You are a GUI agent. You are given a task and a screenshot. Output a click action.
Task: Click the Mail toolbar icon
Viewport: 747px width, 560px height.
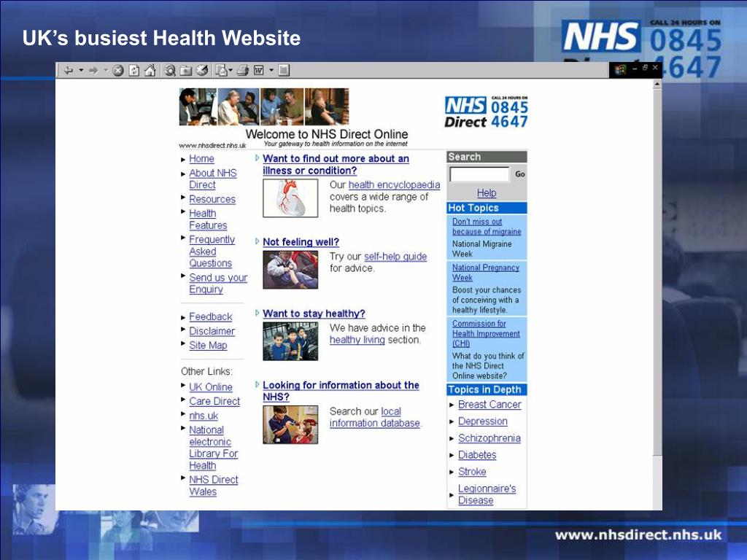(222, 71)
